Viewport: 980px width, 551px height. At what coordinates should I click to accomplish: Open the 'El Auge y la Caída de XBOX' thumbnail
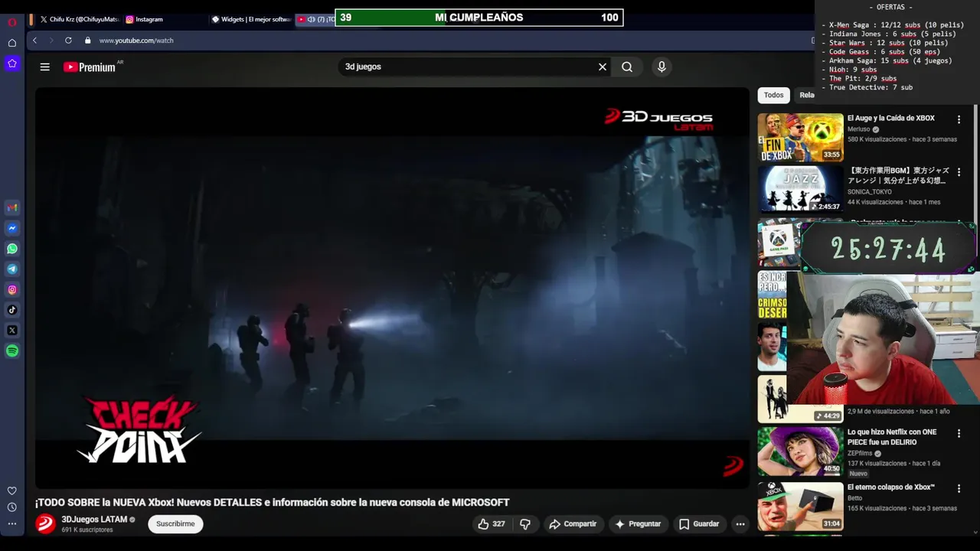click(800, 138)
